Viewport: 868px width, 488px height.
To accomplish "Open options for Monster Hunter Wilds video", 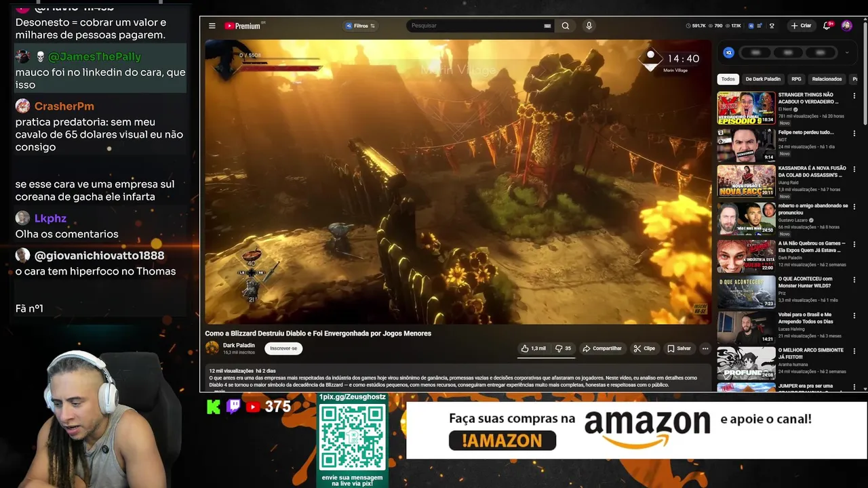I will [854, 279].
